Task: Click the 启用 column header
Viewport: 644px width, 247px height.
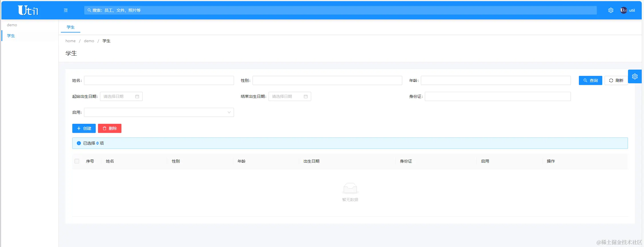Action: click(x=485, y=161)
